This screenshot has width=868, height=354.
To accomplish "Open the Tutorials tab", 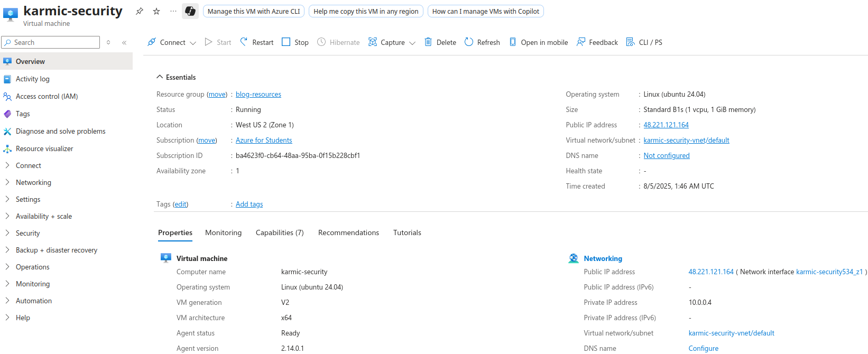I will [407, 232].
